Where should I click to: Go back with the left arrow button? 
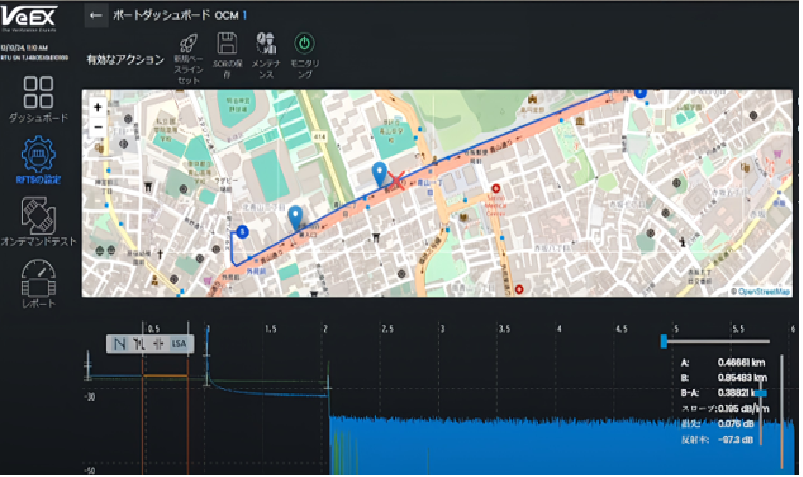point(96,15)
